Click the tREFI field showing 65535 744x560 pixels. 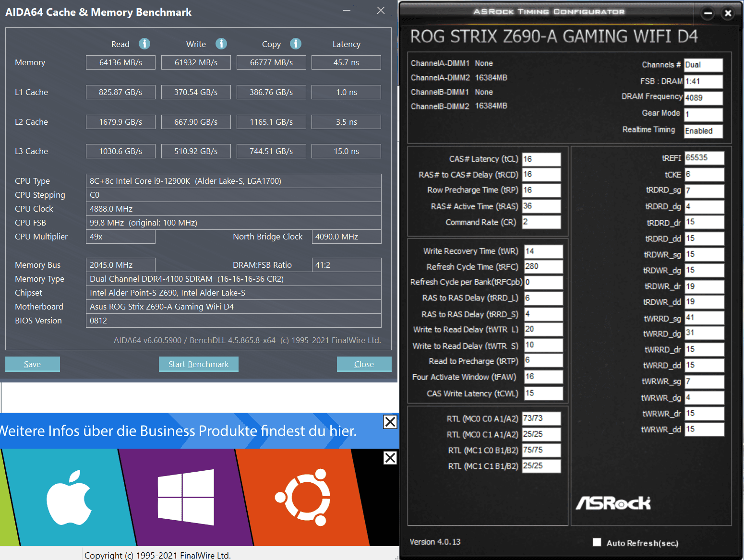(704, 158)
